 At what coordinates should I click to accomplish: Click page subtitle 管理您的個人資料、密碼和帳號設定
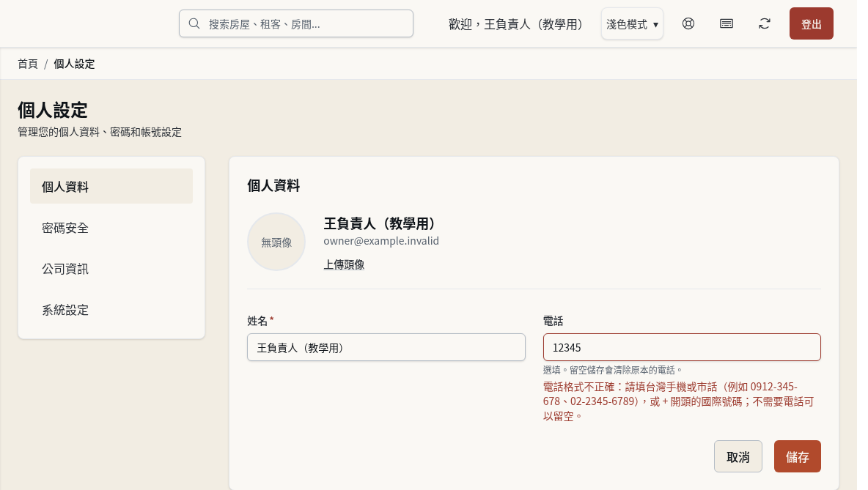click(x=100, y=132)
